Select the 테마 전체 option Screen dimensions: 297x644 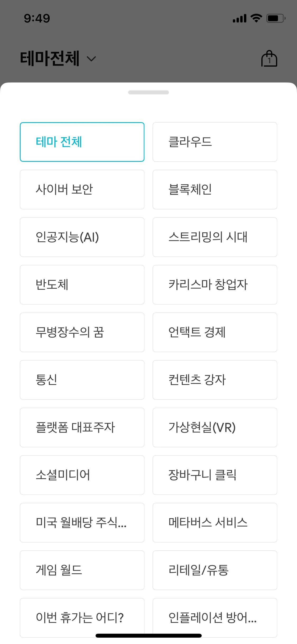tap(82, 142)
